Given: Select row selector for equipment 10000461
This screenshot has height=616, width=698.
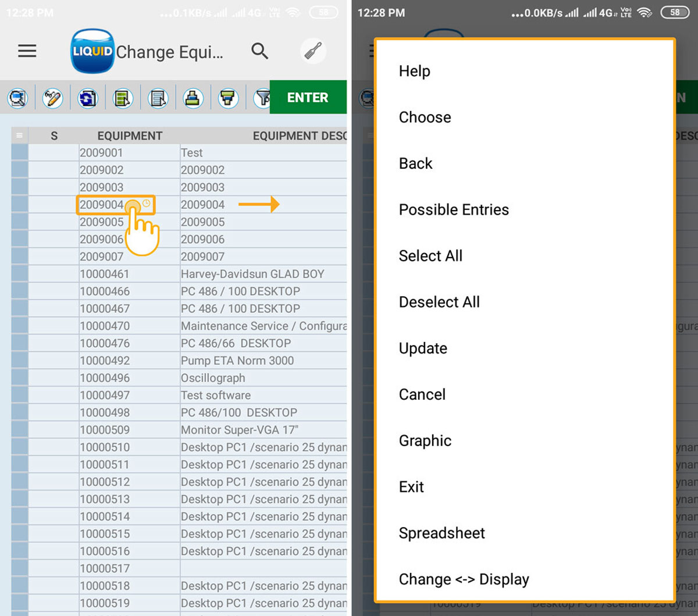Looking at the screenshot, I should (19, 274).
